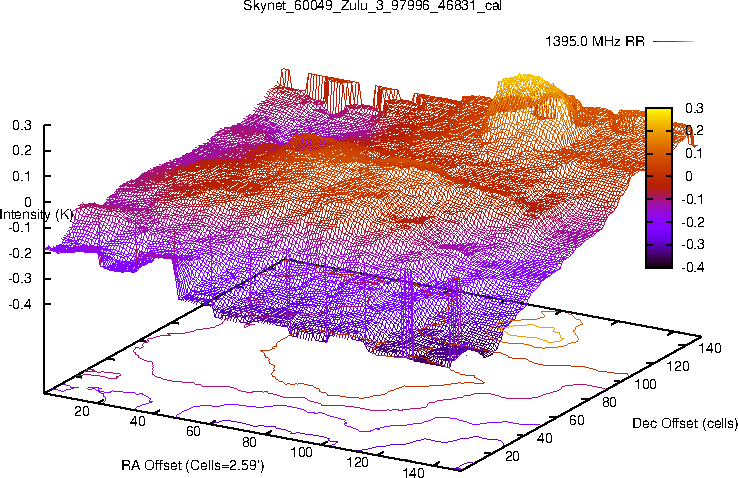This screenshot has width=738, height=478.
Task: Click the -0.3 tick label on the intensity axis
Action: [x=20, y=278]
